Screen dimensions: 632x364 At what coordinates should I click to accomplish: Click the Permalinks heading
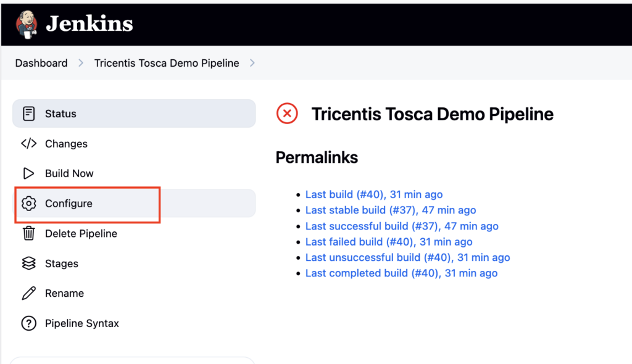(x=317, y=157)
